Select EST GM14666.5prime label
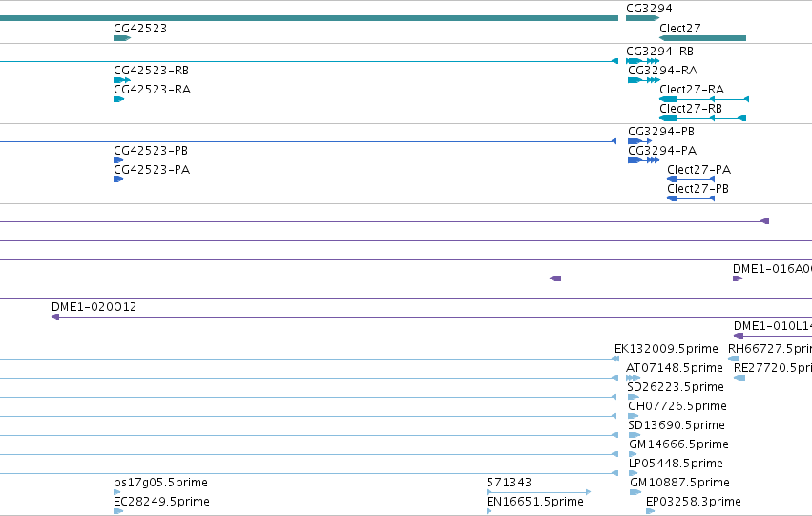Screen dimensions: 812x516 679,444
